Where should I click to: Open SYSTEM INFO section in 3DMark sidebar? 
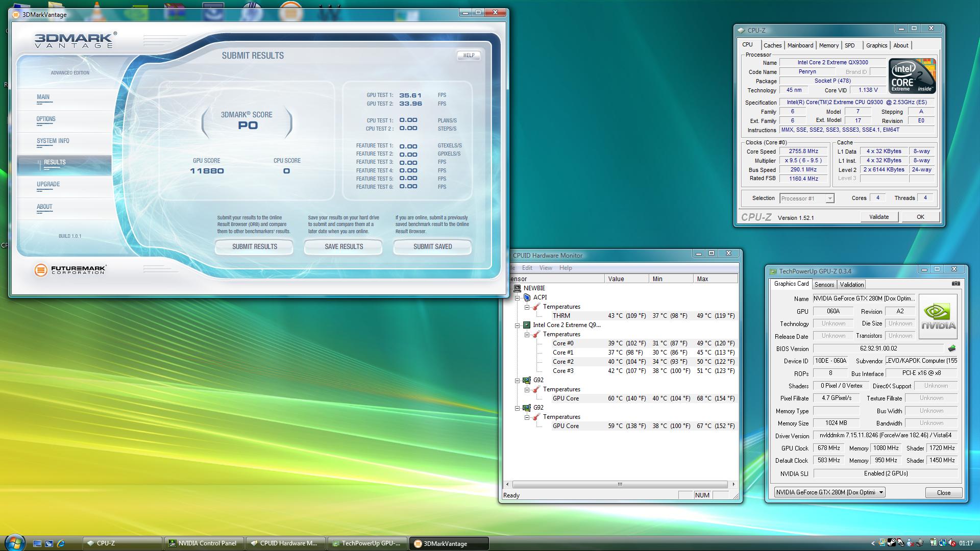(x=64, y=142)
